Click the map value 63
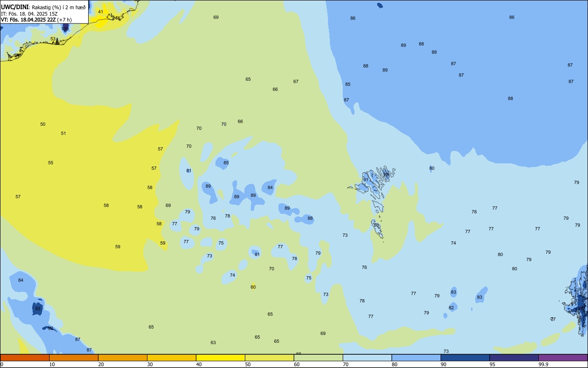Image resolution: width=588 pixels, height=368 pixels. coord(213,343)
